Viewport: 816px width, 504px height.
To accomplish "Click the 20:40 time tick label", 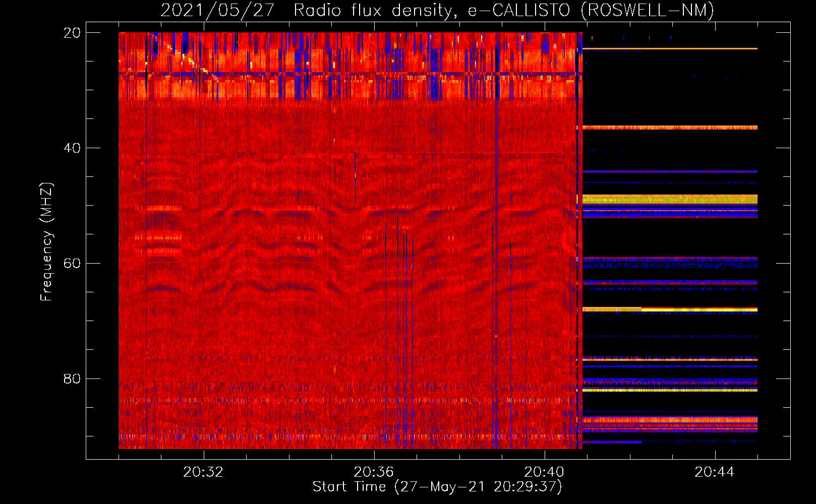I will coord(544,472).
